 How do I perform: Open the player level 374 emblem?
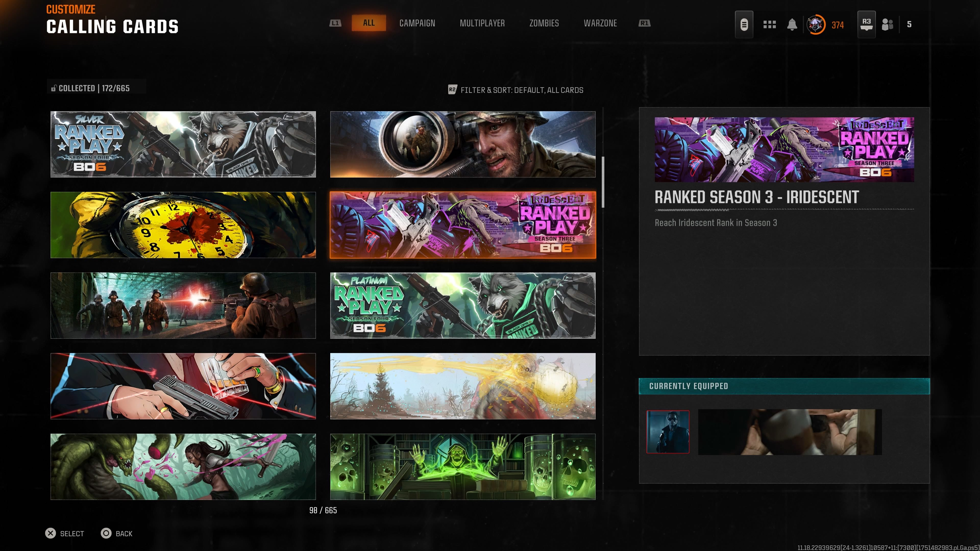[816, 25]
